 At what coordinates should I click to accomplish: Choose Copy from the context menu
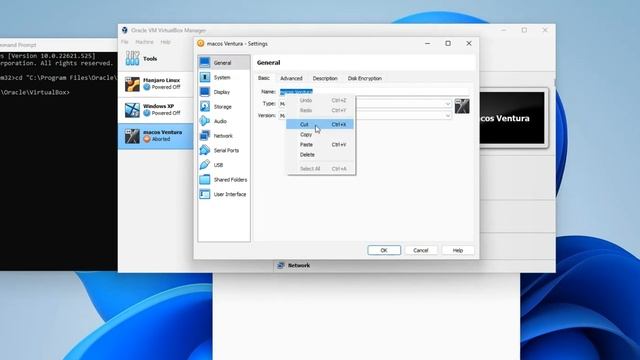(320, 134)
